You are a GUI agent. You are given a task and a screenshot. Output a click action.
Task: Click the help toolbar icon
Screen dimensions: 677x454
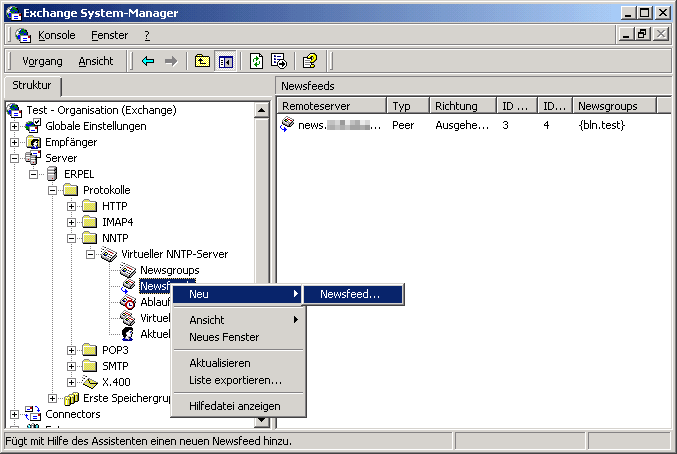[310, 61]
